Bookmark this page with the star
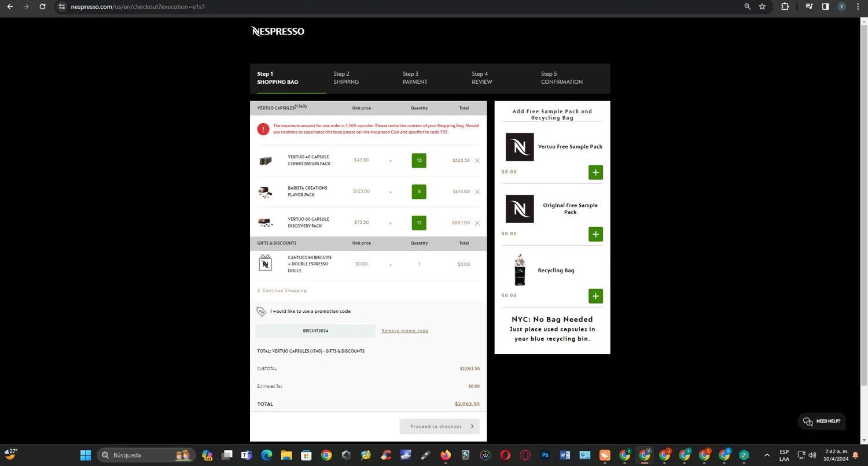Image resolution: width=868 pixels, height=466 pixels. point(762,6)
